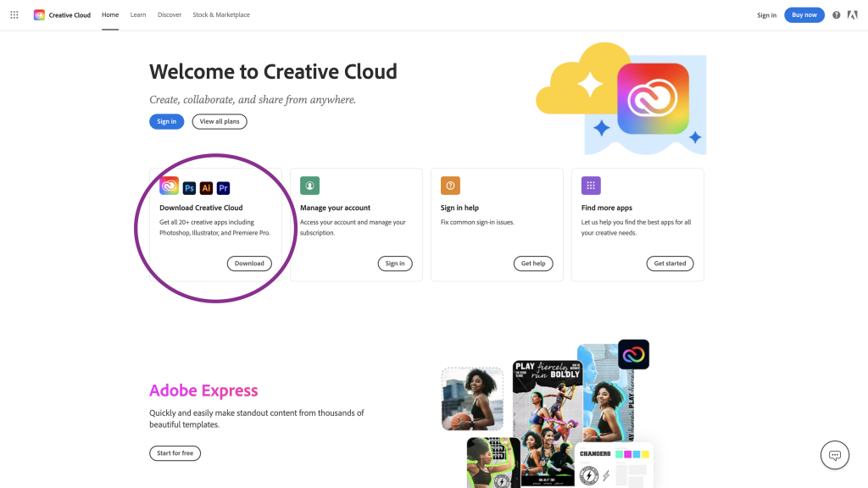The height and width of the screenshot is (488, 868).
Task: Click the Download button for Creative Cloud
Action: [x=249, y=263]
